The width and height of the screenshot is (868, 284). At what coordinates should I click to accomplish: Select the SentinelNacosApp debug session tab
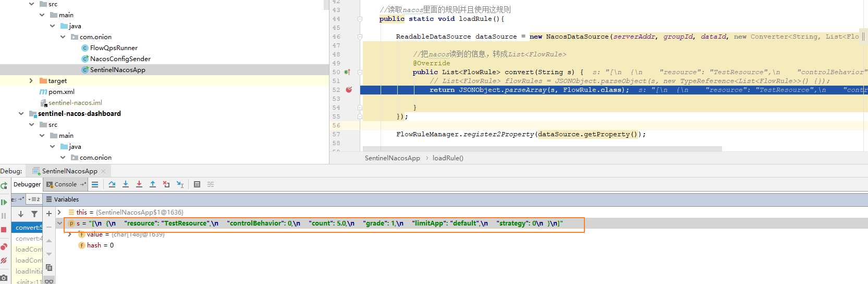tap(69, 171)
